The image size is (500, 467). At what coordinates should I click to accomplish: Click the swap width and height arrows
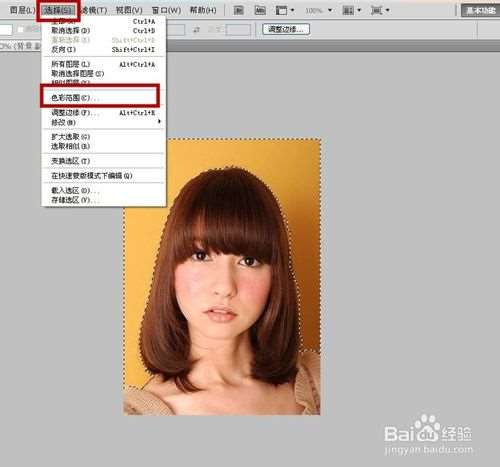pyautogui.click(x=197, y=30)
